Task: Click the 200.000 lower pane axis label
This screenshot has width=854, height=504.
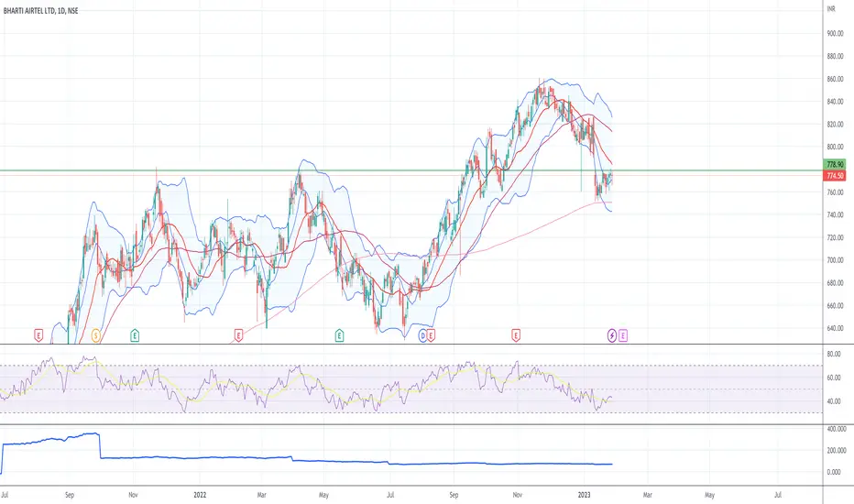Action: [x=837, y=451]
